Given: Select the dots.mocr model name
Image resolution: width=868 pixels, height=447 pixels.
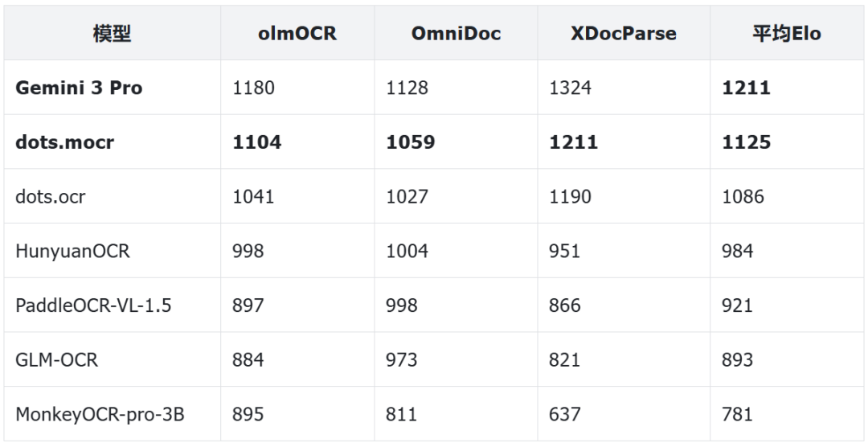Looking at the screenshot, I should 64,142.
